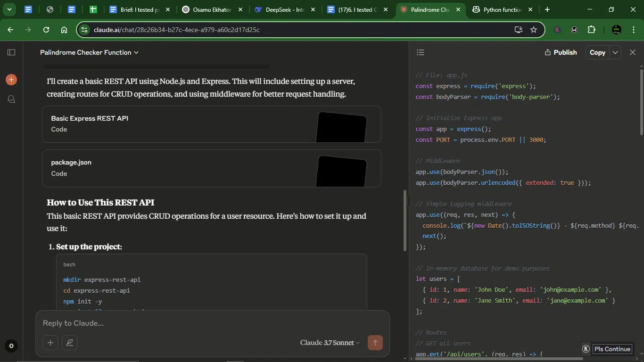
Task: Open Claude 3.7 Sonnet model selector
Action: pos(330,343)
